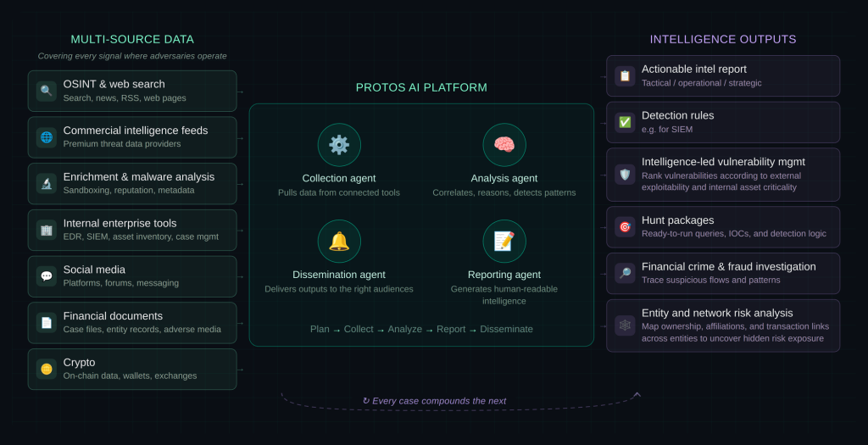Click the Collection agent gear icon
The height and width of the screenshot is (445, 868).
[339, 145]
